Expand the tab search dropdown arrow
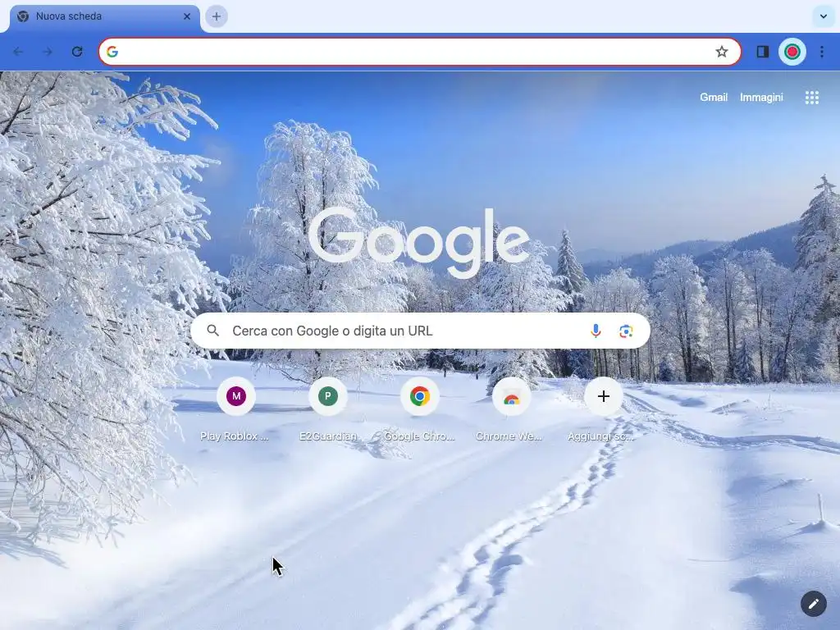840x630 pixels. pos(824,16)
